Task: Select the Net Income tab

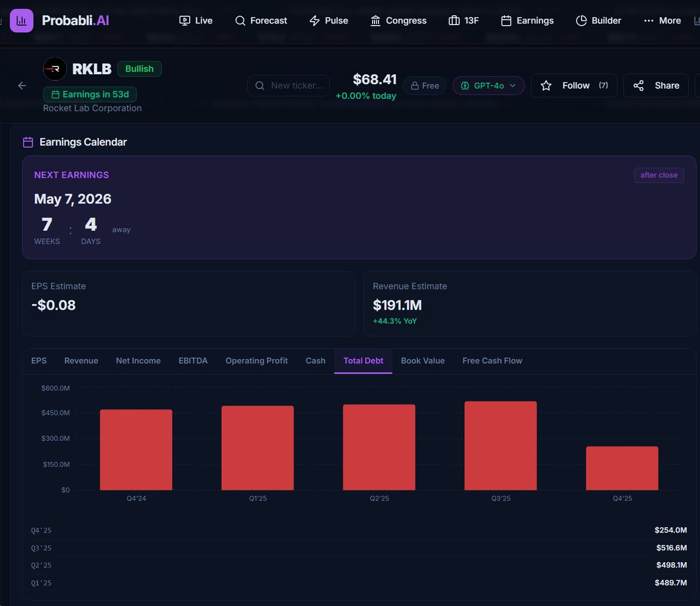Action: (x=138, y=361)
